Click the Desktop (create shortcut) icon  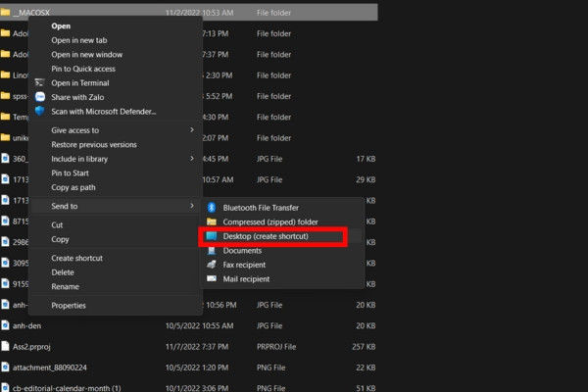click(212, 236)
